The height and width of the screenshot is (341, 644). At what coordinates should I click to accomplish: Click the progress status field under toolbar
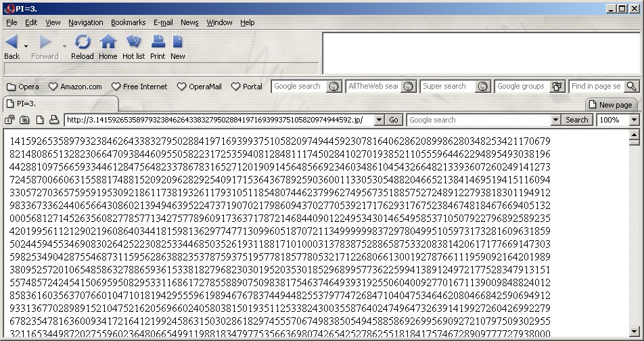[162, 68]
